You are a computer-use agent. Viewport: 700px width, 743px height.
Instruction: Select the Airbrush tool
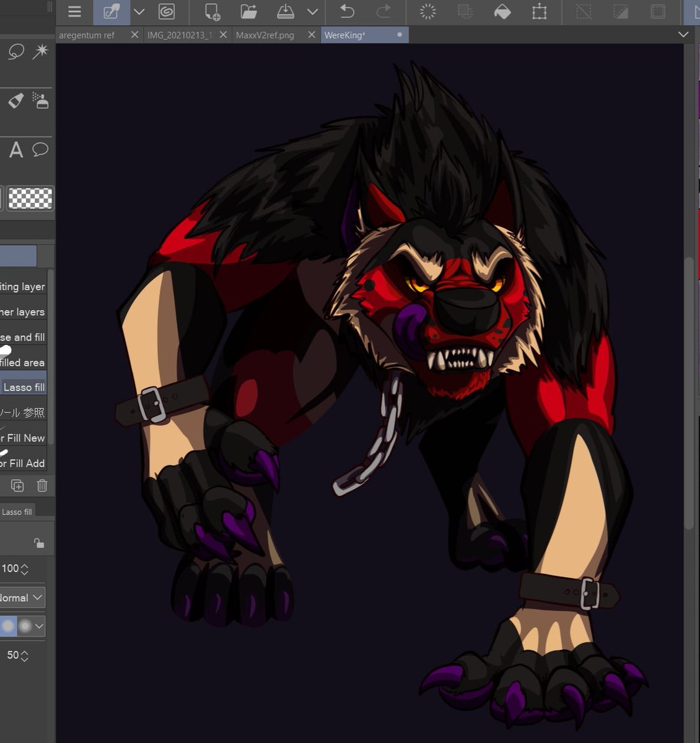[41, 101]
